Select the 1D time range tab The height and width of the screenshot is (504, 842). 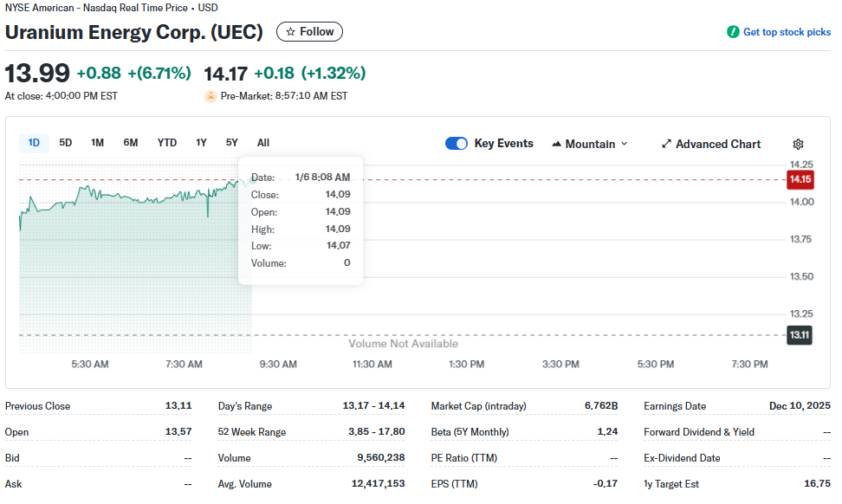coord(34,143)
